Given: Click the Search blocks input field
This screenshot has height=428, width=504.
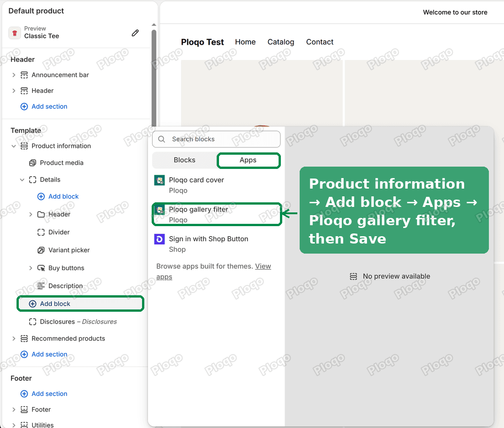Looking at the screenshot, I should [x=216, y=139].
